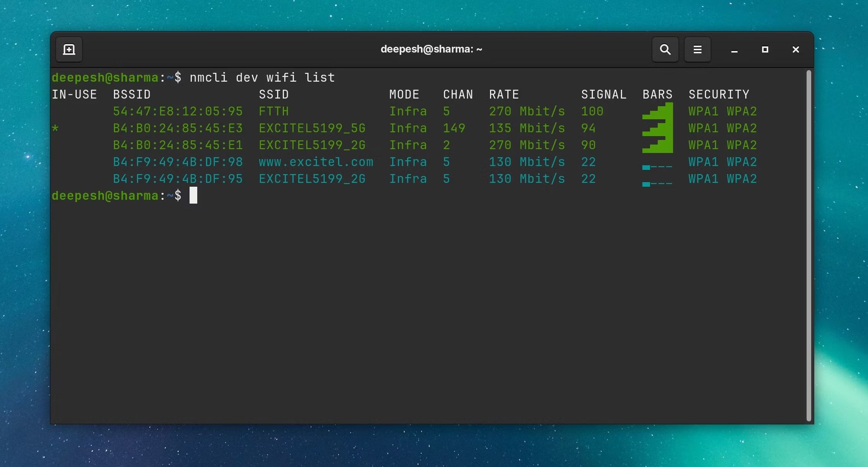Maximize the terminal window
Image resolution: width=868 pixels, height=467 pixels.
point(765,49)
